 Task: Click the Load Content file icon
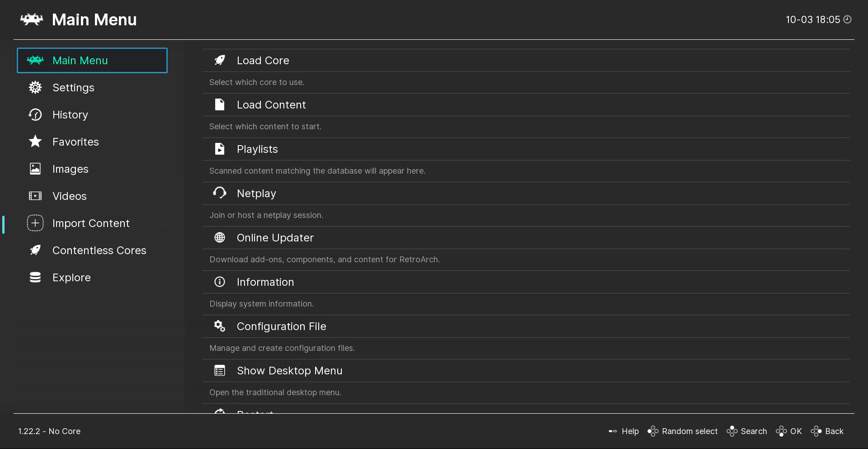point(220,104)
